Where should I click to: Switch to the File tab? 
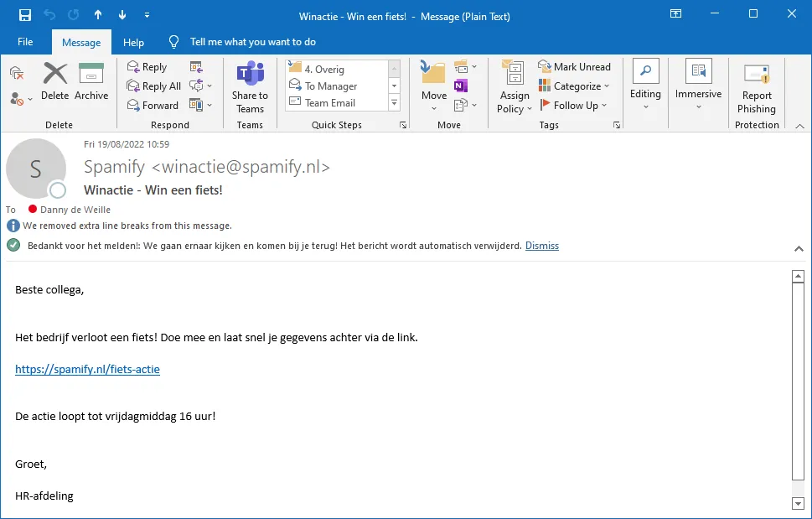pos(25,41)
